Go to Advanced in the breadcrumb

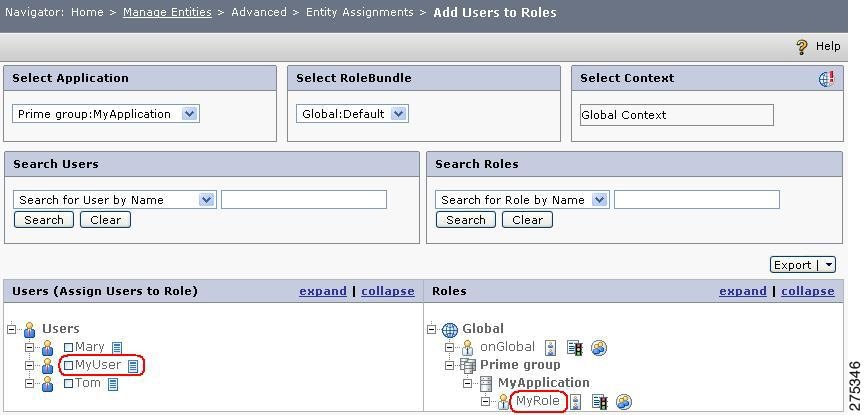pos(259,12)
